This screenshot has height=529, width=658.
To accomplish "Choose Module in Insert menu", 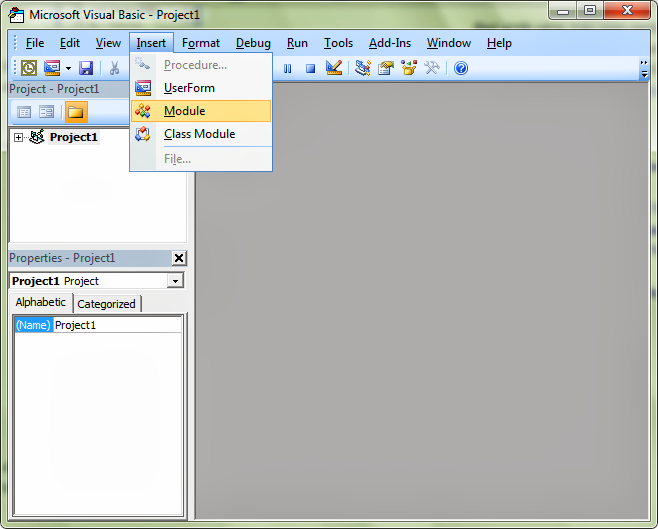I will (x=201, y=111).
